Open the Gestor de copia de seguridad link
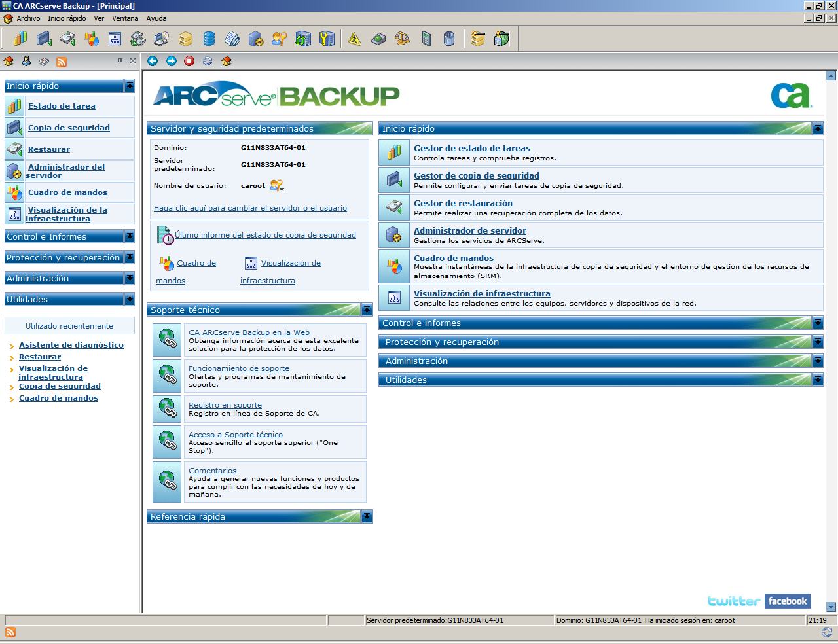 (476, 175)
